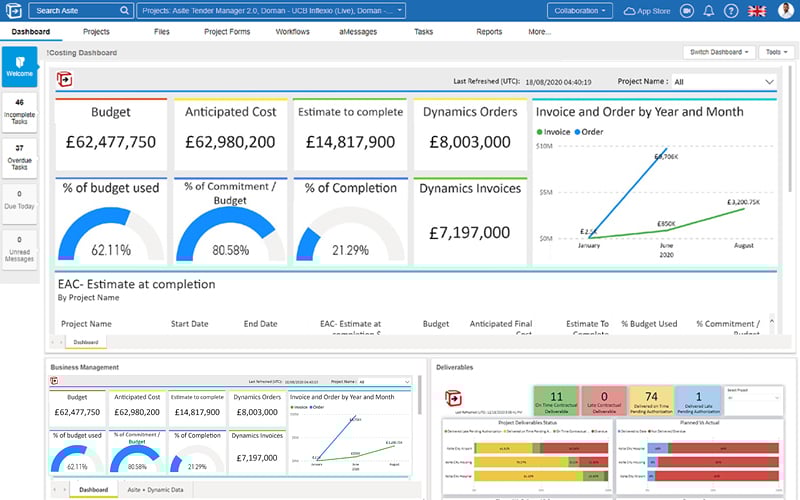
Task: Open the video camera meeting icon
Action: pos(687,11)
